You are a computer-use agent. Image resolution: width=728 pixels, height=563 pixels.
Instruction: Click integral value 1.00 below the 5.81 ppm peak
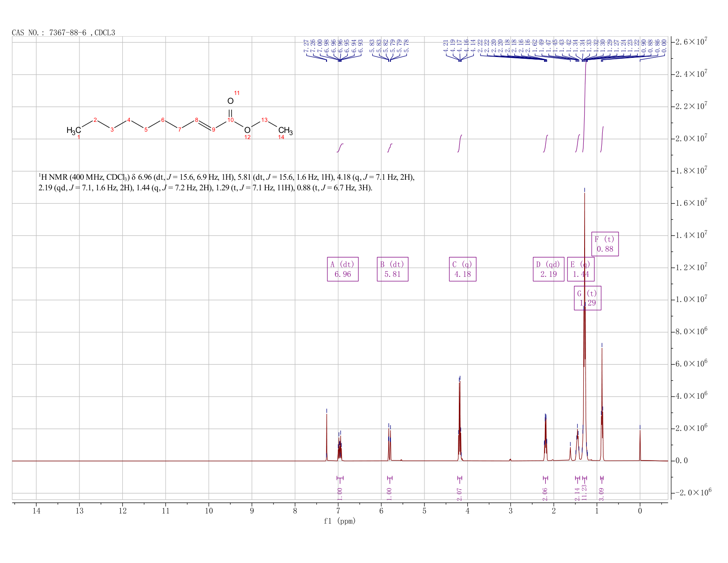point(389,493)
